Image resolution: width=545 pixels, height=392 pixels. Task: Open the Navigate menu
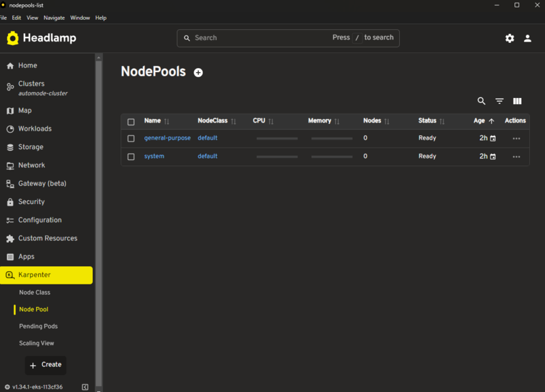(x=54, y=18)
